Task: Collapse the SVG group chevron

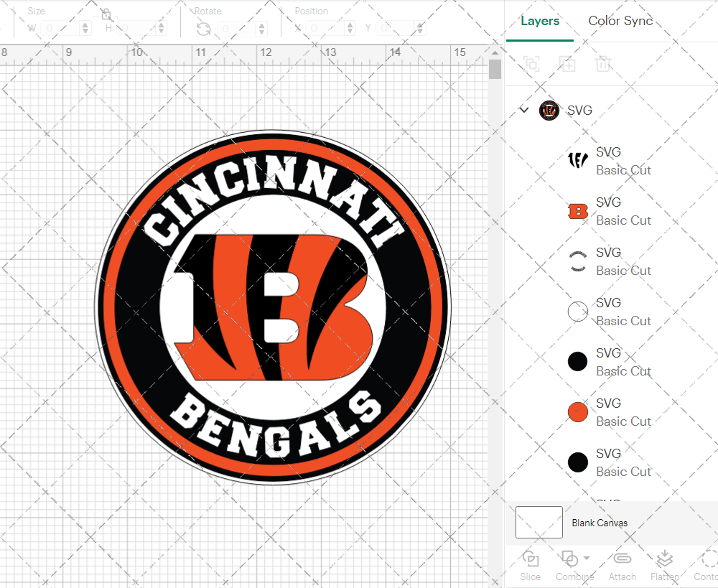Action: 524,110
